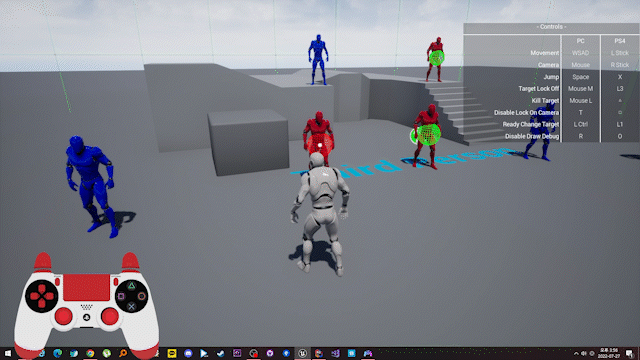Click the blue mannequin standing on the platform
Viewport: 640px width, 360px height.
point(318,60)
